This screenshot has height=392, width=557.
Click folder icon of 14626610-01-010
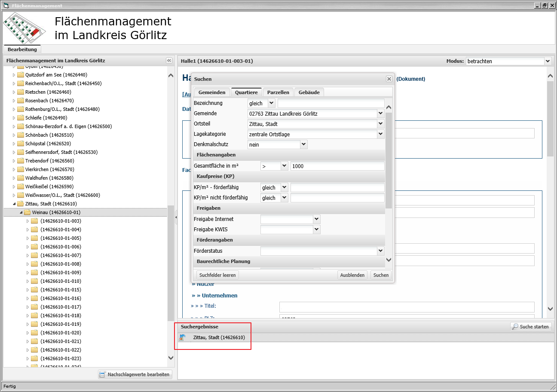click(34, 281)
